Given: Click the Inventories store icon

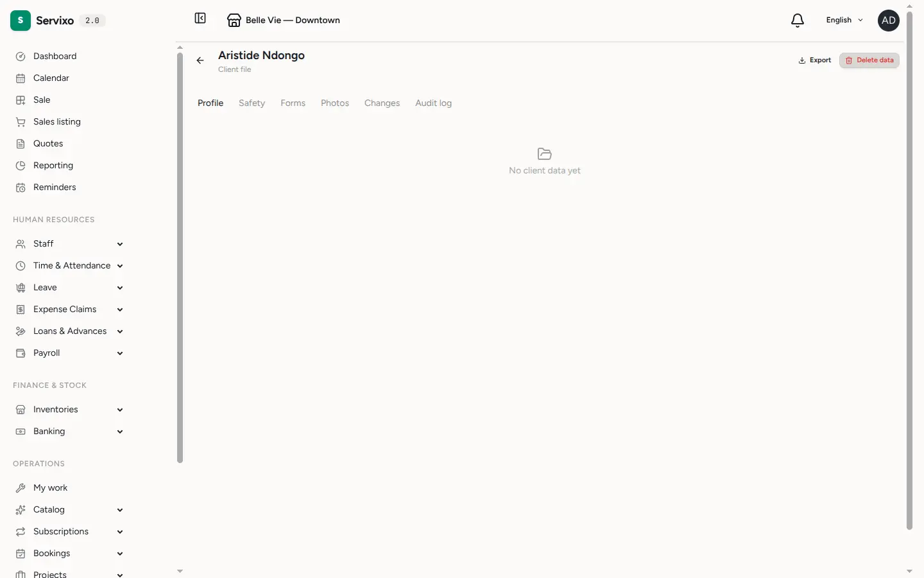Looking at the screenshot, I should coord(21,410).
